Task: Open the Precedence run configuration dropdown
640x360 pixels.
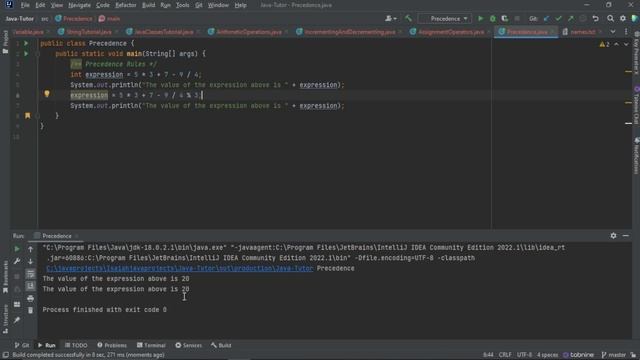Action: click(445, 19)
